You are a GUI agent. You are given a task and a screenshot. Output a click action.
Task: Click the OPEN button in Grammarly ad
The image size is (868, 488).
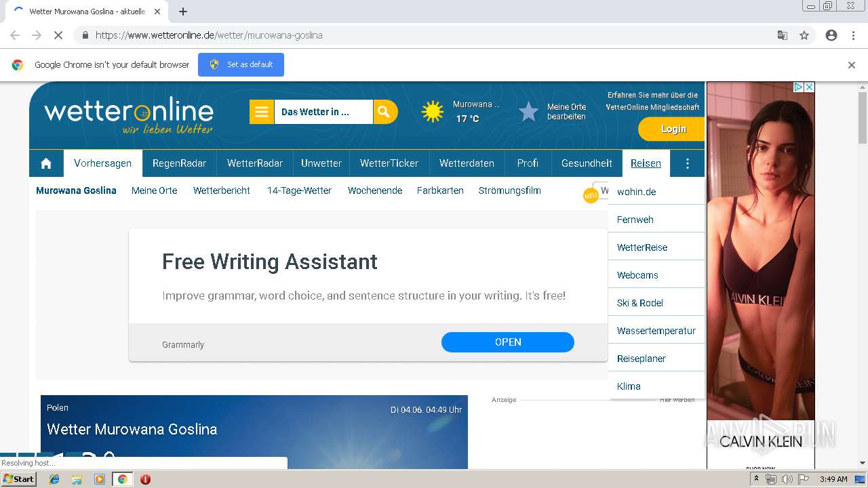click(508, 342)
